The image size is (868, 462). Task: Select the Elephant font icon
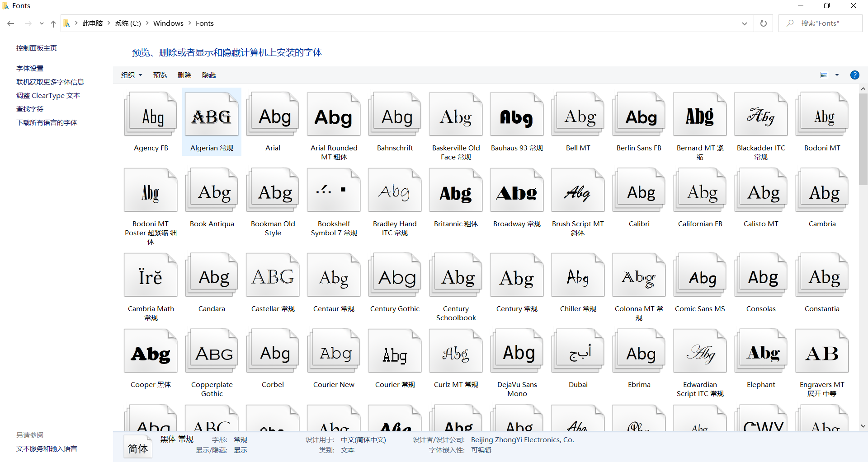(761, 351)
